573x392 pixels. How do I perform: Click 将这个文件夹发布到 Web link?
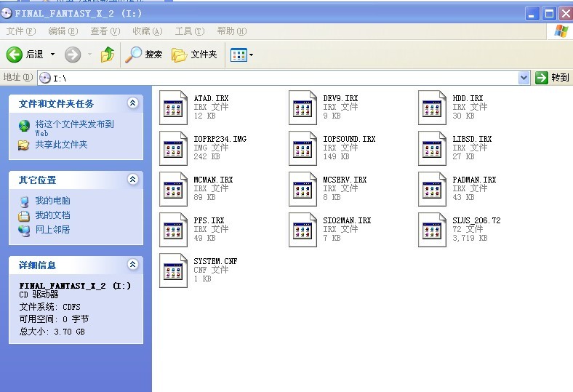coord(75,128)
